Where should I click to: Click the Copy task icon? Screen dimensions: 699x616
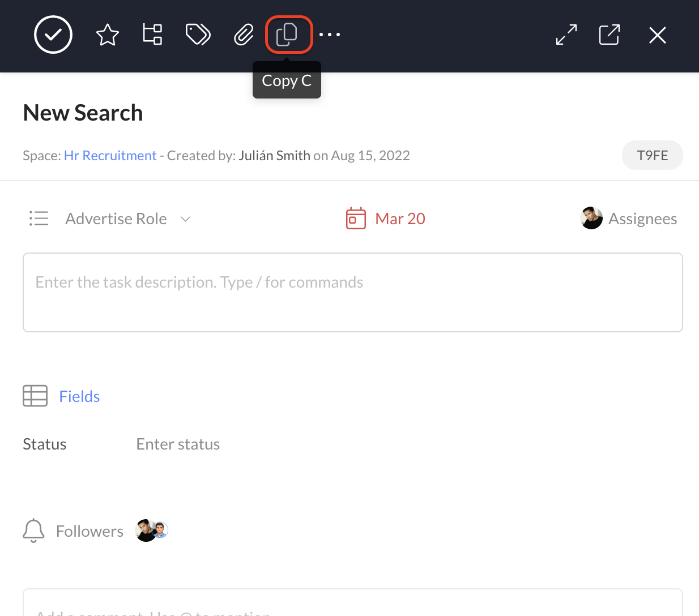point(287,35)
